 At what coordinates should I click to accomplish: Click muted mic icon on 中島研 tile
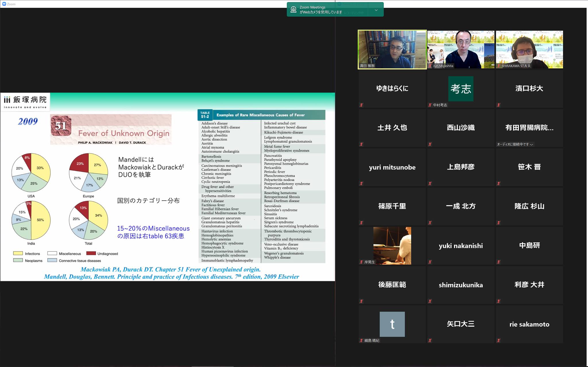click(x=499, y=262)
